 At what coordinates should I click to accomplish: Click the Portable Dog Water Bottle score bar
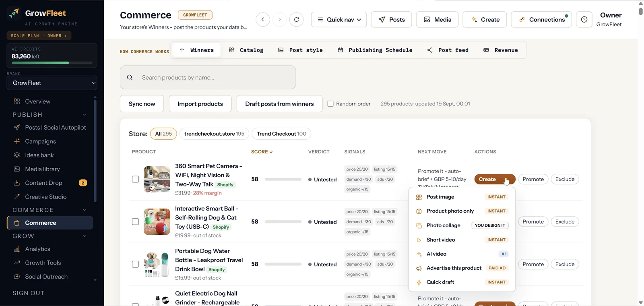coord(283,264)
